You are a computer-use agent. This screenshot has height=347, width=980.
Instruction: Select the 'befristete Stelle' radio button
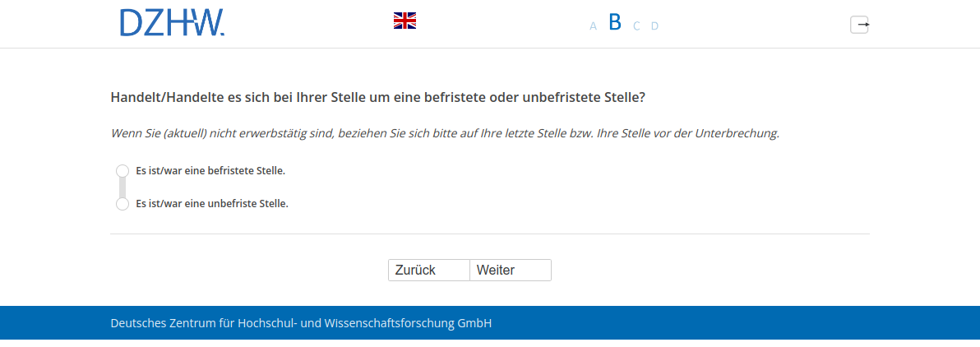122,171
